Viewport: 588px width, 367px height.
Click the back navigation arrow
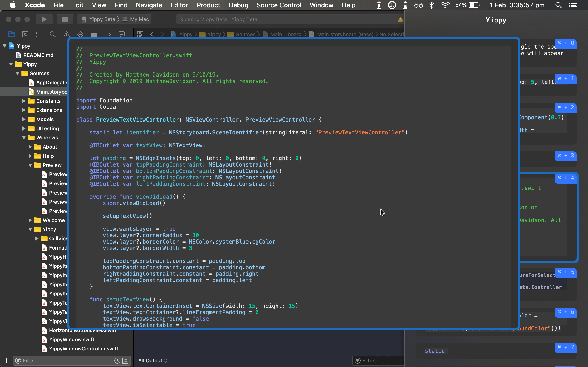pos(152,34)
